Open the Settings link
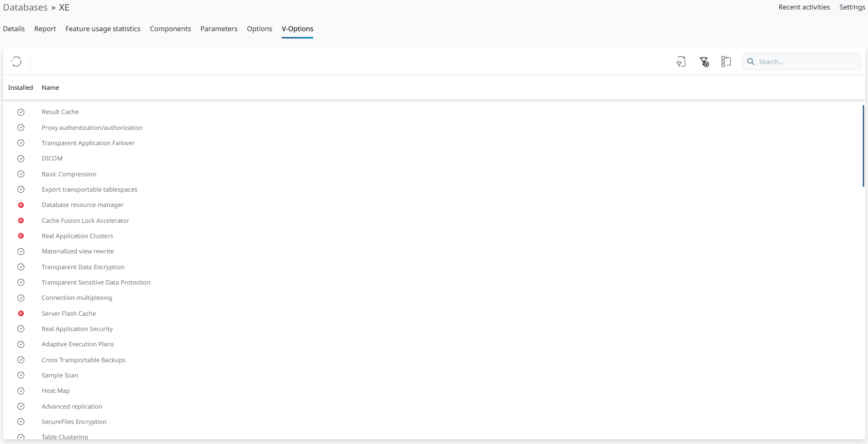 point(852,7)
